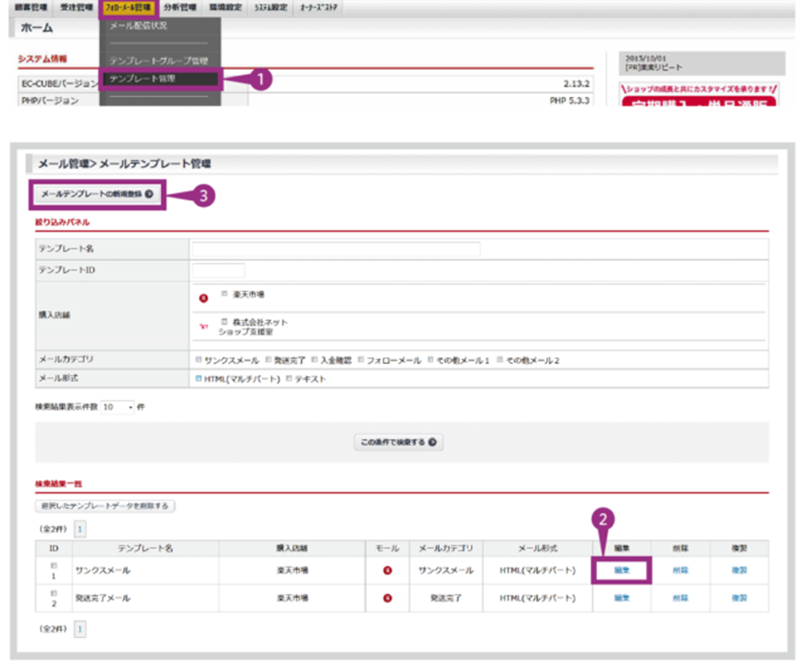The height and width of the screenshot is (672, 806).
Task: Open the 検索結果表示件数 dropdown
Action: (x=118, y=408)
